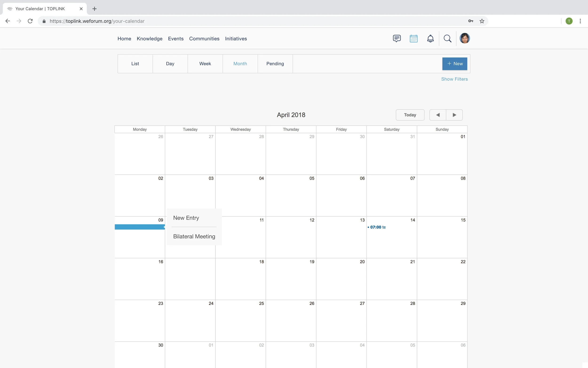
Task: Select New Entry from context menu
Action: (x=186, y=218)
